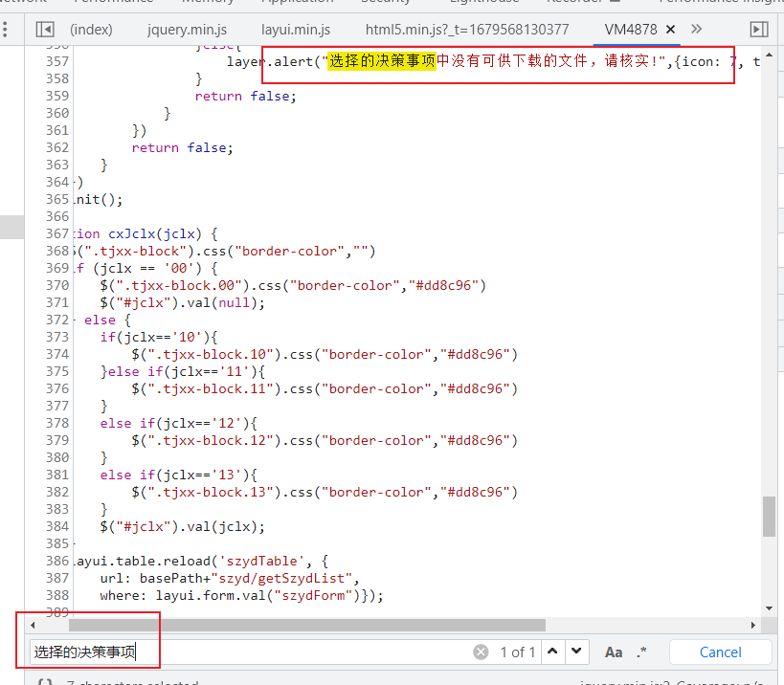Toggle regular expression (.*) search option
Image resolution: width=784 pixels, height=685 pixels.
(641, 652)
